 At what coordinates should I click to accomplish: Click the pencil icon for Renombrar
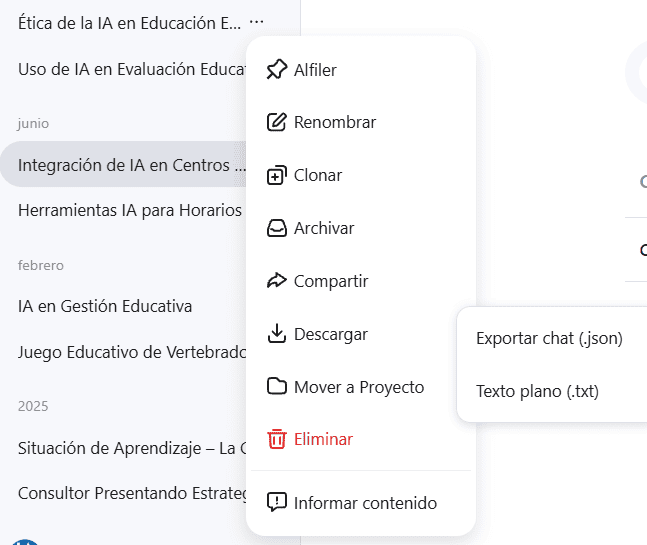(x=276, y=122)
